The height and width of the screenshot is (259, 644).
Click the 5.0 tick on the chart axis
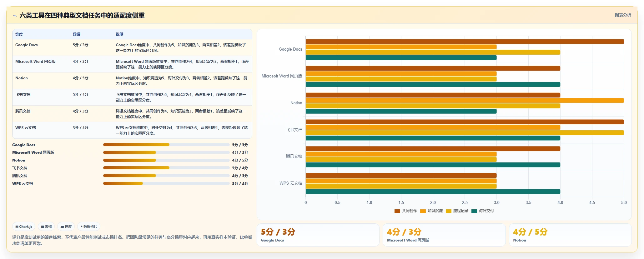point(624,202)
